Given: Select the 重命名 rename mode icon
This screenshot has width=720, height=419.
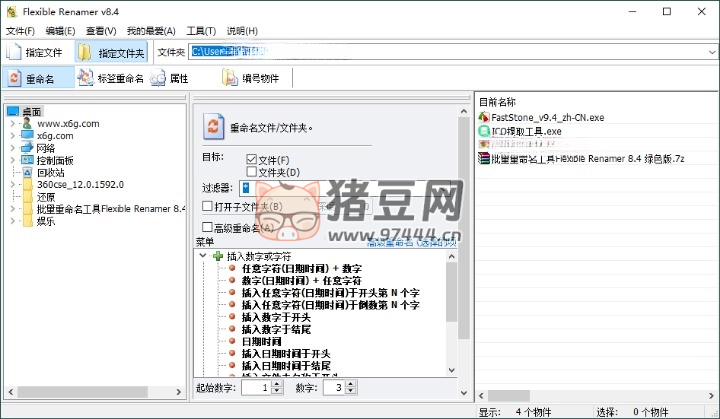Looking at the screenshot, I should coord(15,78).
